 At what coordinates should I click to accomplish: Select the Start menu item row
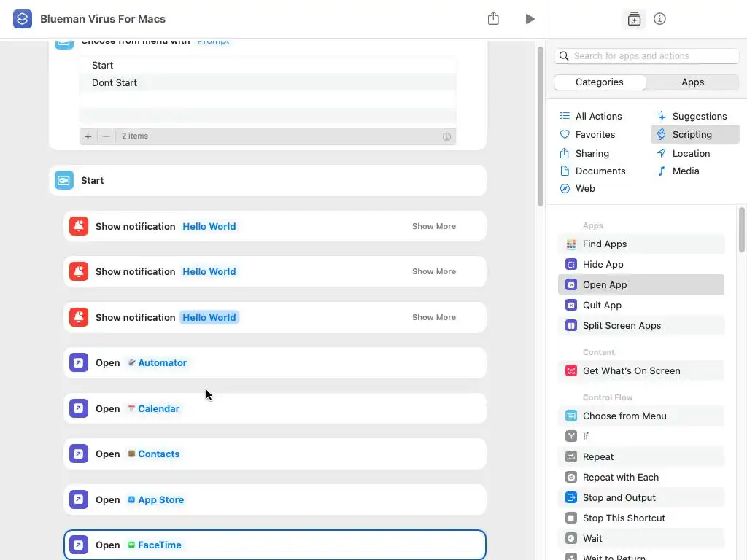268,65
